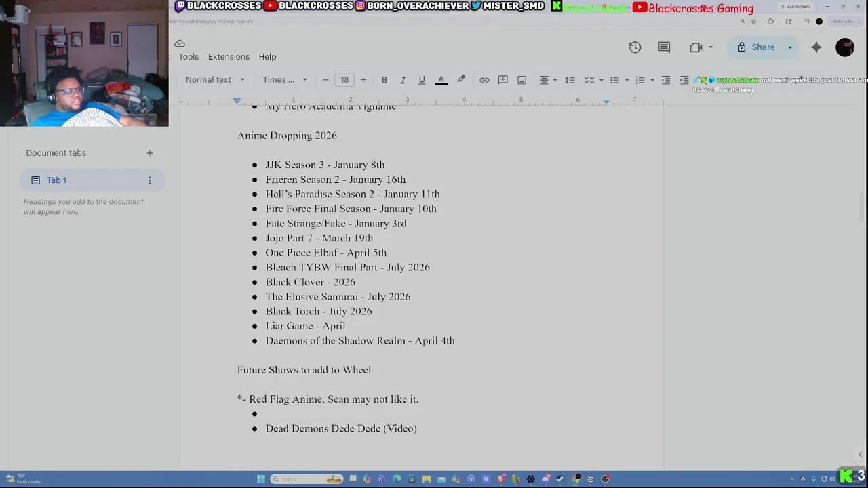Click 'Liar Game - April' line
The width and height of the screenshot is (868, 488).
click(305, 326)
